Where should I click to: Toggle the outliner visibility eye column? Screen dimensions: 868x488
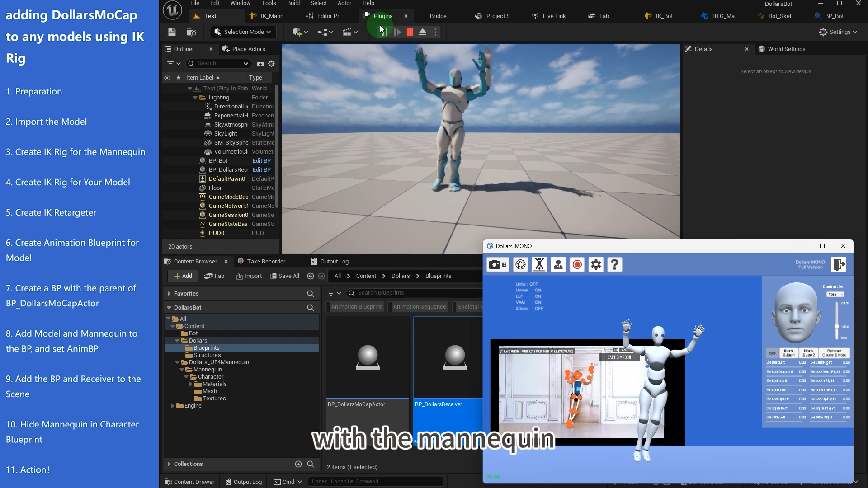167,78
